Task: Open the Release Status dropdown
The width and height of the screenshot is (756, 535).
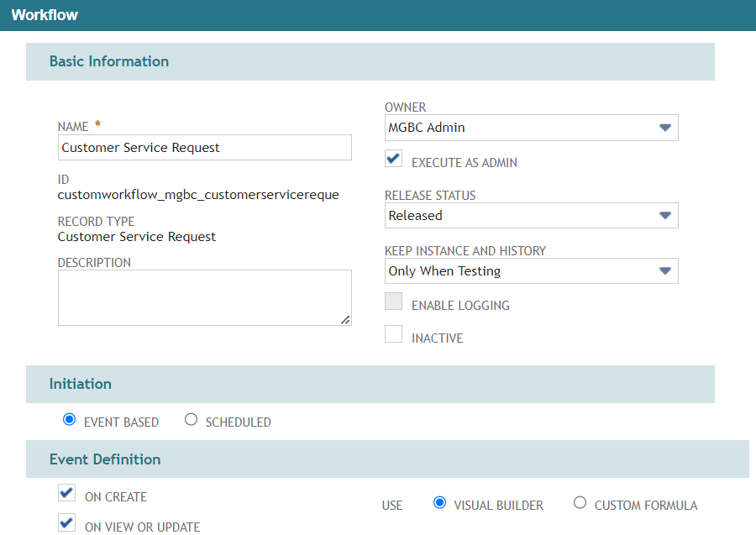Action: pos(532,216)
